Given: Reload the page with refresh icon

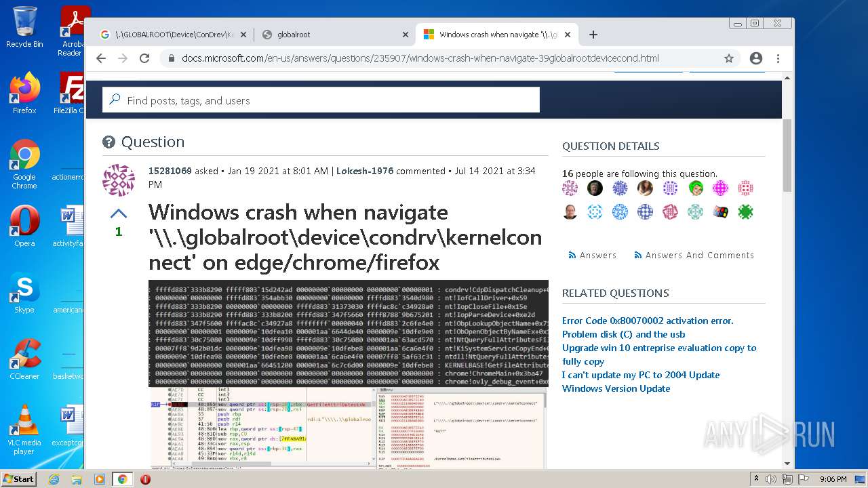Looking at the screenshot, I should [144, 58].
